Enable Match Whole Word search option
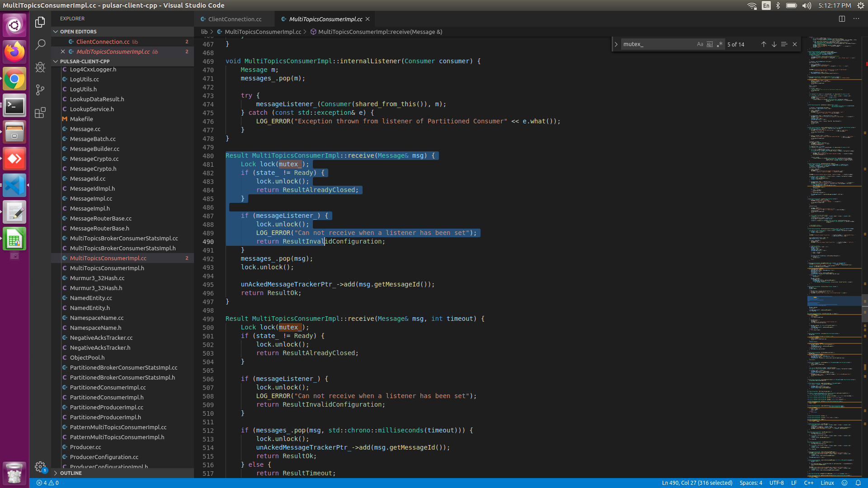This screenshot has height=488, width=868. 709,44
